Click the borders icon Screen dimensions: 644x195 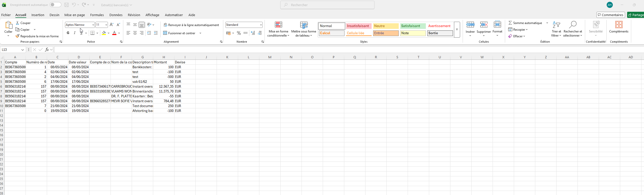tap(93, 33)
